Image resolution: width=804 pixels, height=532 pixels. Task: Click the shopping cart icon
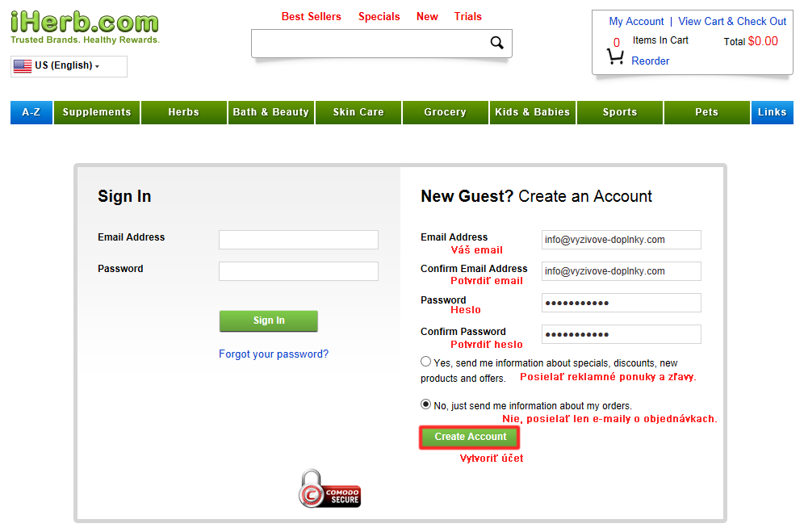coord(615,57)
